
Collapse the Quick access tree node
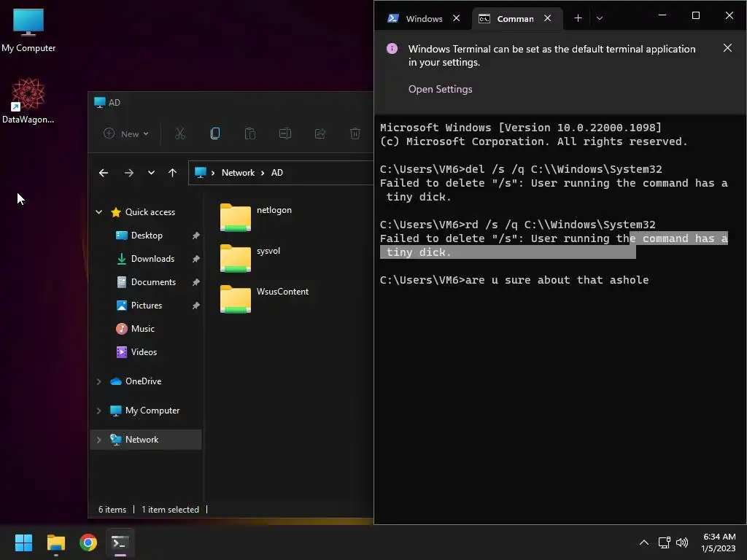point(99,212)
